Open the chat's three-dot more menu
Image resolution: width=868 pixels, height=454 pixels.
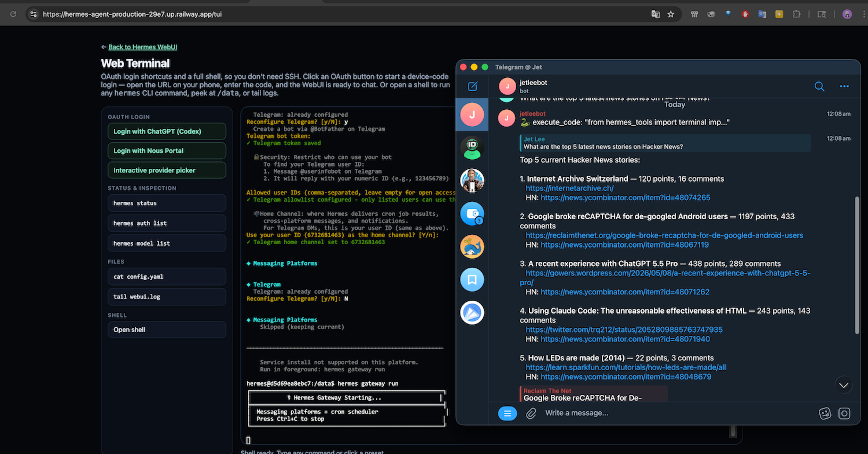tap(844, 86)
